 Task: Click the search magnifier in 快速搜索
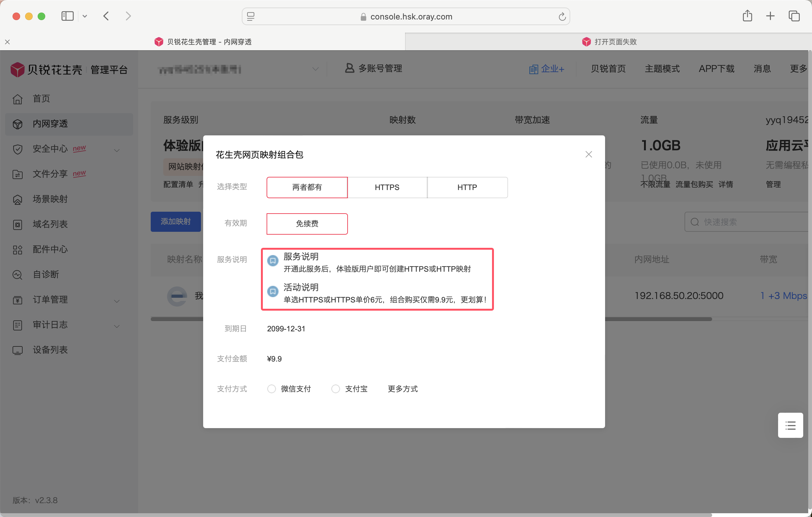[x=695, y=222]
